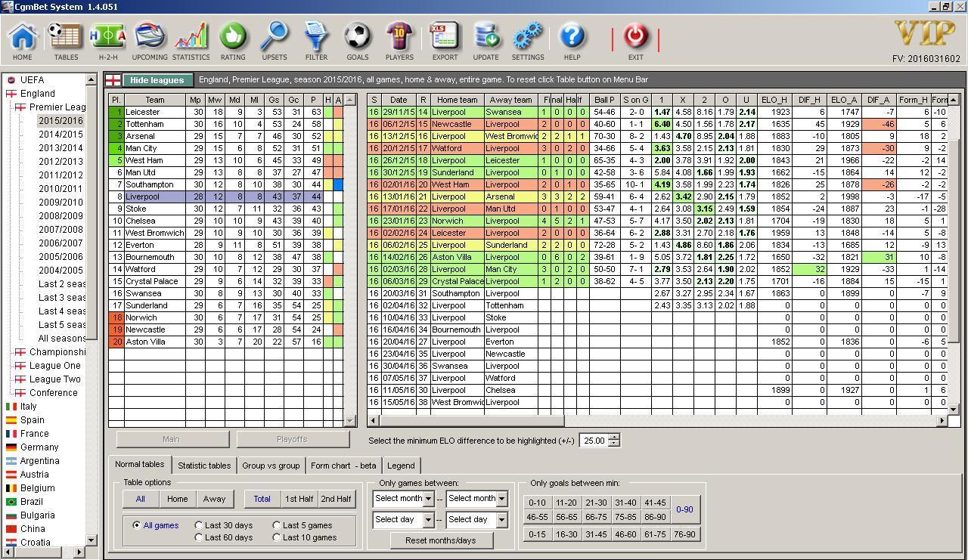Toggle the 1st Half table option
This screenshot has height=560, width=968.
pyautogui.click(x=299, y=499)
